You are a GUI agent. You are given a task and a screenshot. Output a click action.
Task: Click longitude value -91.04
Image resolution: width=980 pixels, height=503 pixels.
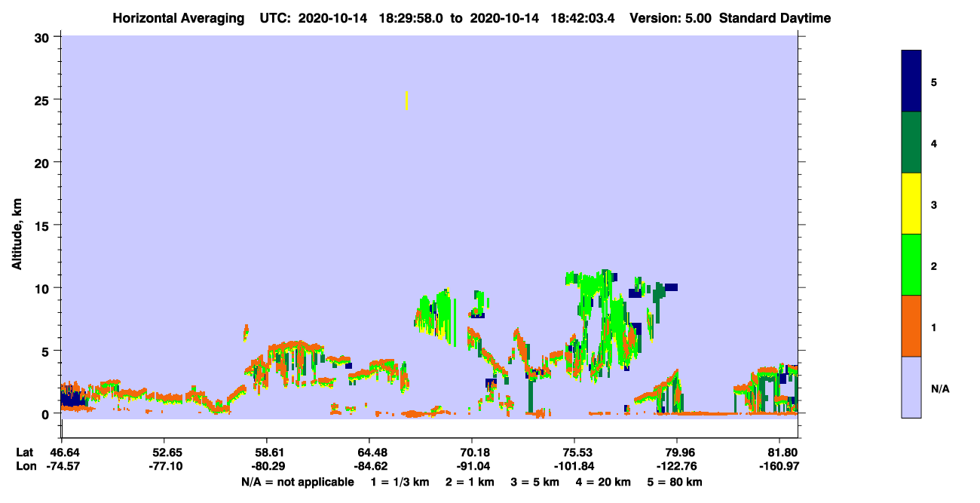[x=472, y=466]
